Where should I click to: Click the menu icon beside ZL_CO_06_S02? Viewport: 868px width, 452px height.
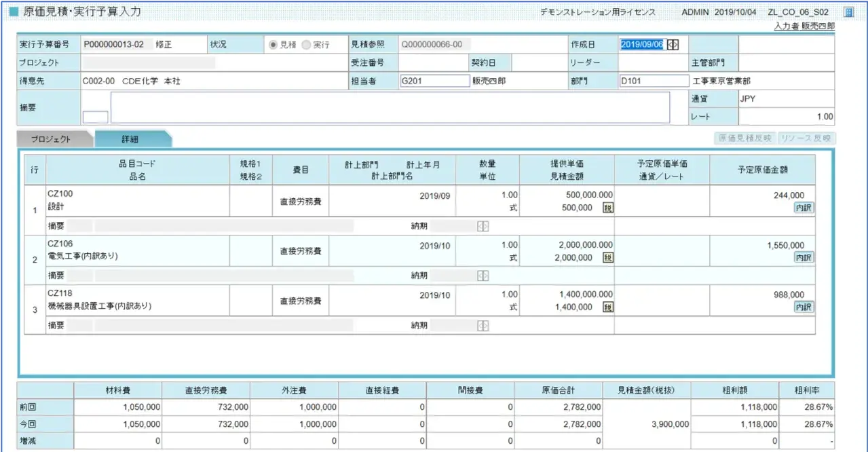pos(848,12)
